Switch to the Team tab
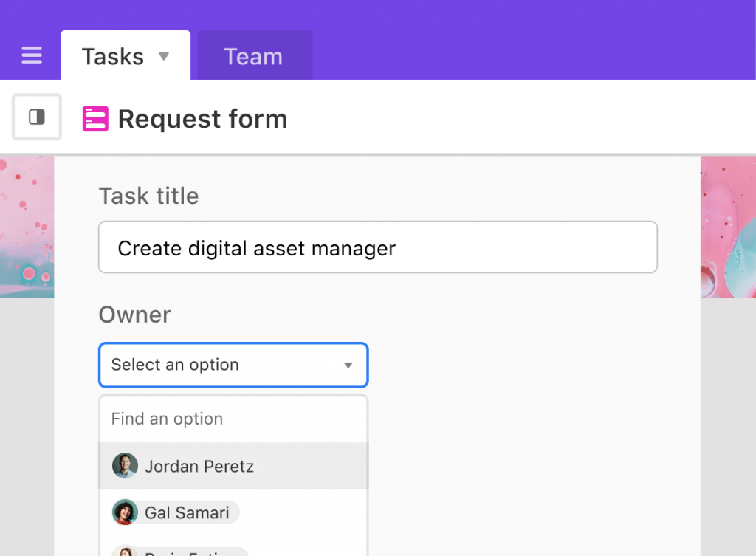This screenshot has width=756, height=556. (x=253, y=57)
